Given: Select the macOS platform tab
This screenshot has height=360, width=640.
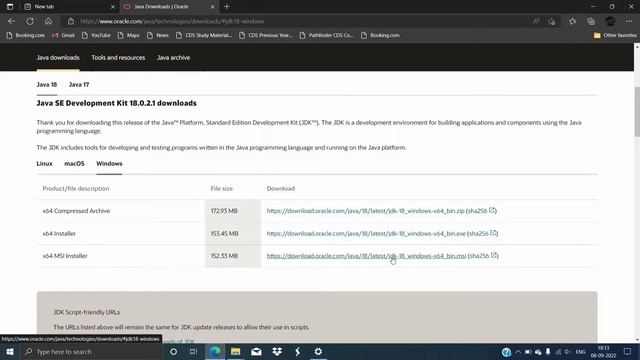Looking at the screenshot, I should coord(74,163).
